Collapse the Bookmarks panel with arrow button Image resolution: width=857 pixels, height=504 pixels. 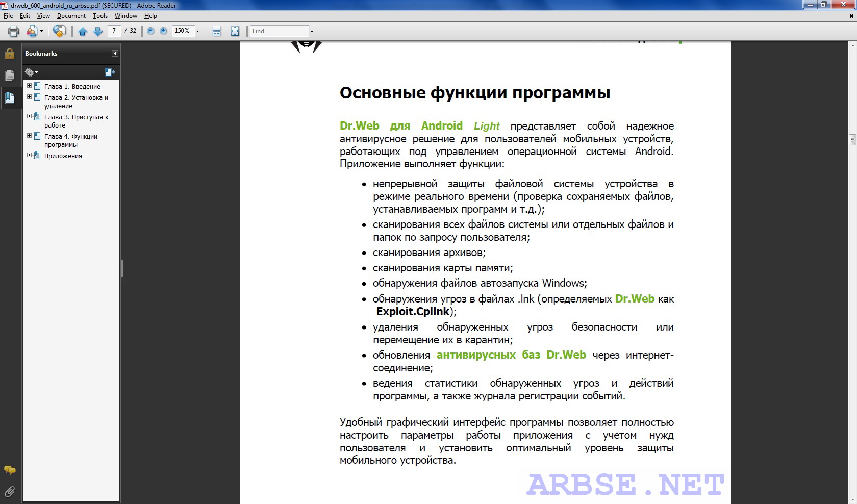point(115,54)
